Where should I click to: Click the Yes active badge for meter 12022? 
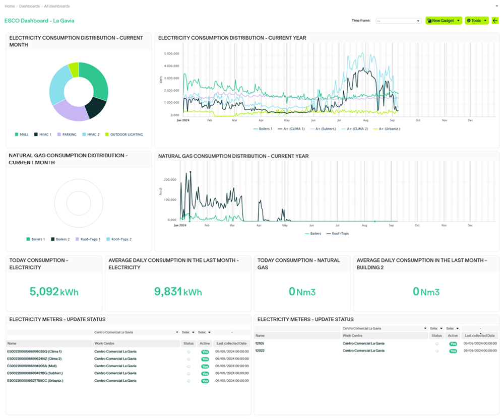(x=453, y=351)
